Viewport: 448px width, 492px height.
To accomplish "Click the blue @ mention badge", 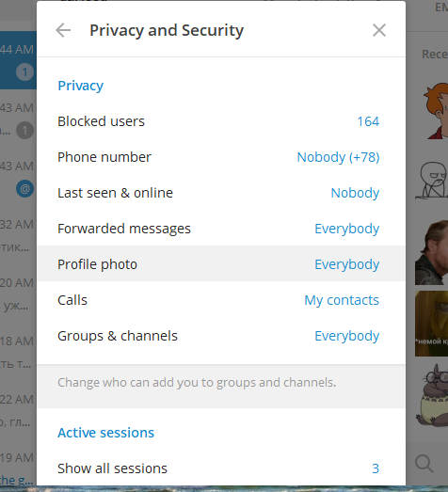I will (24, 189).
